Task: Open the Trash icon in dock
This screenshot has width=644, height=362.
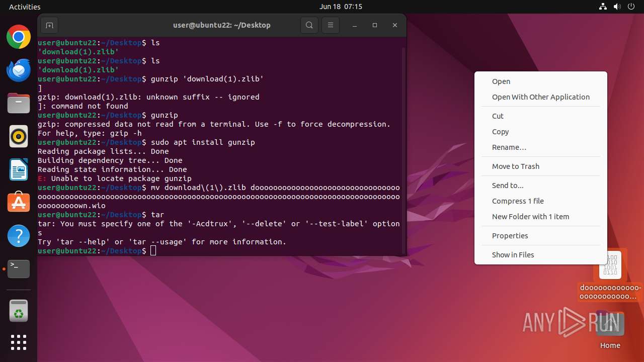Action: [x=19, y=311]
